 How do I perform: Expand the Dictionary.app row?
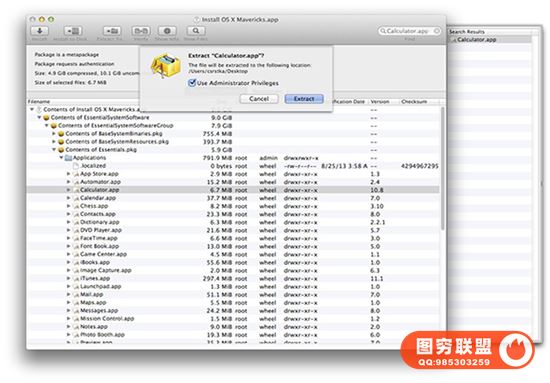pos(68,222)
